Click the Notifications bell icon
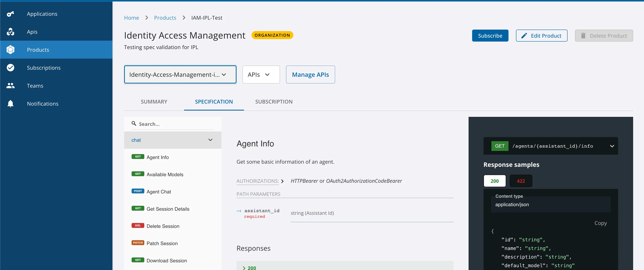The height and width of the screenshot is (270, 644). click(10, 103)
